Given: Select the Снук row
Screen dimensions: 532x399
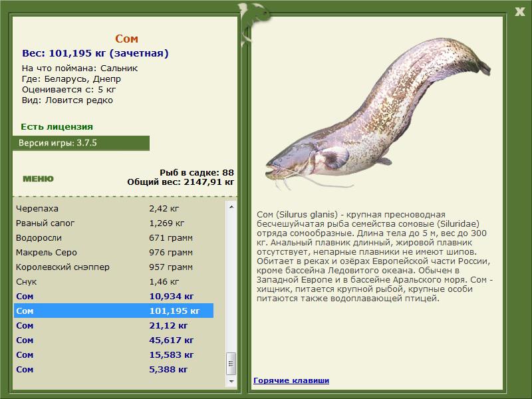Looking at the screenshot, I should 114,281.
